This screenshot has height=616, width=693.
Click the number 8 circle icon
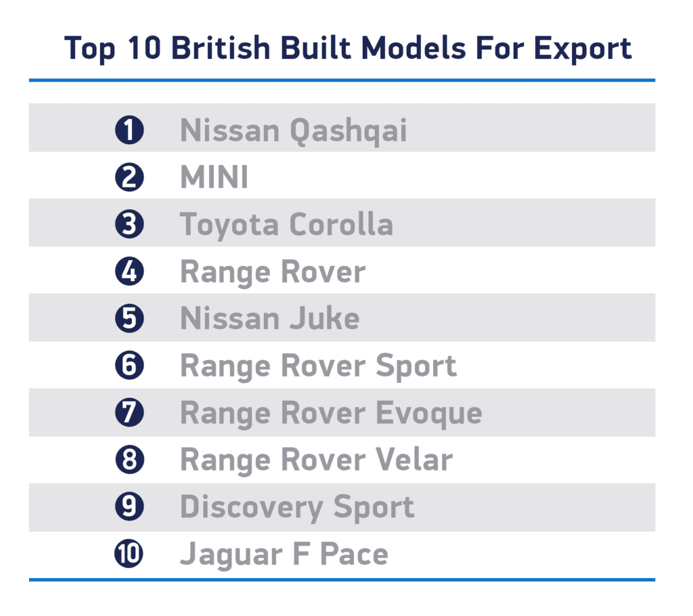129,460
